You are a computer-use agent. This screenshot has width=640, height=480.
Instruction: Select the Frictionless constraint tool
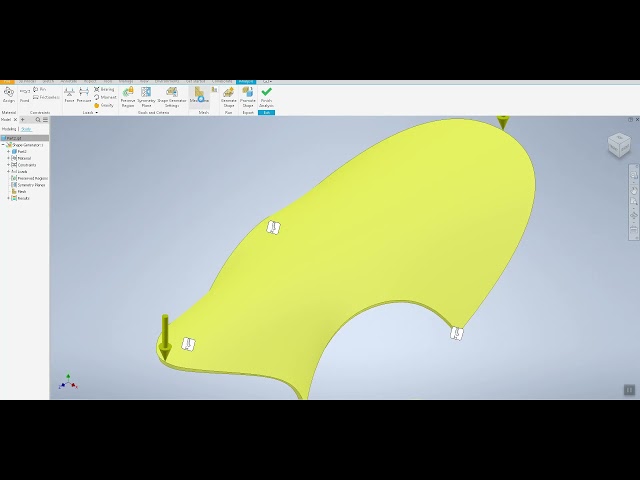click(x=46, y=97)
